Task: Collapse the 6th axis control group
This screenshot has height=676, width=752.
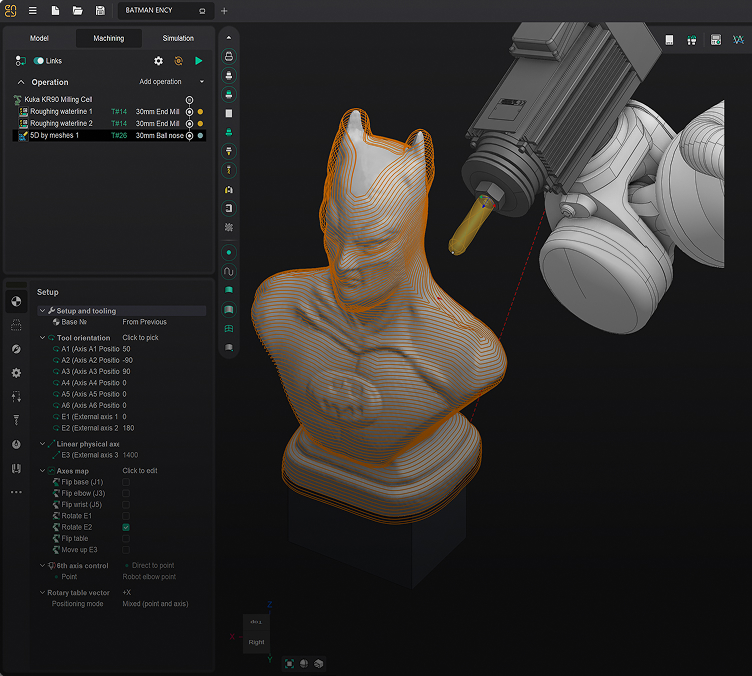Action: coord(42,566)
